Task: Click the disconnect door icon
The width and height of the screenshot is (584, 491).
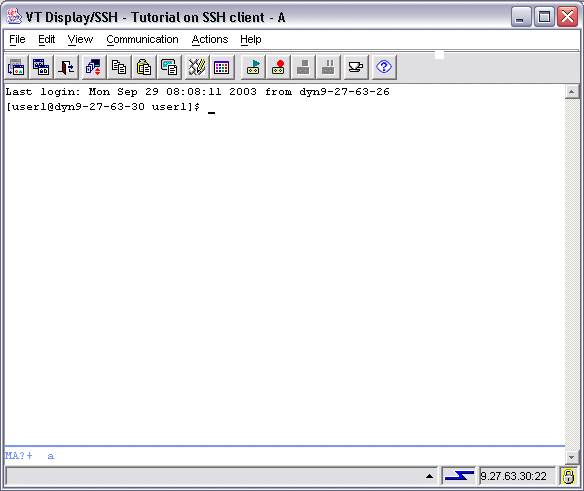Action: pyautogui.click(x=66, y=67)
